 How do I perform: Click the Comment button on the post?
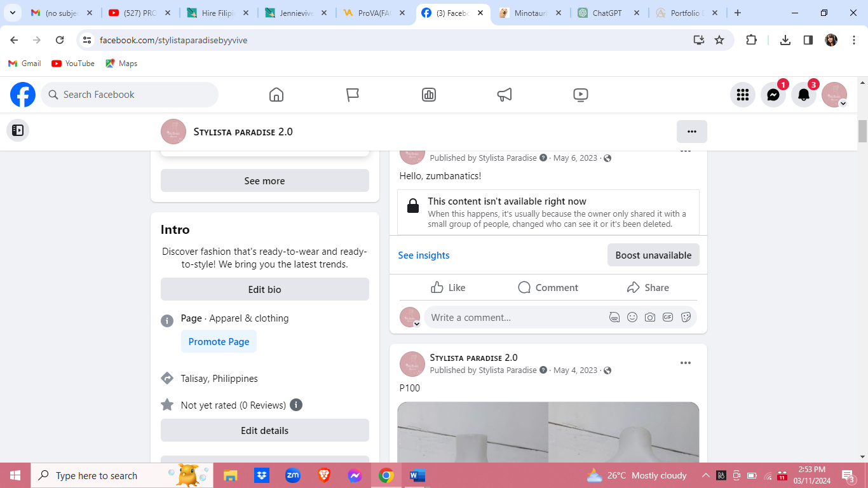[548, 287]
